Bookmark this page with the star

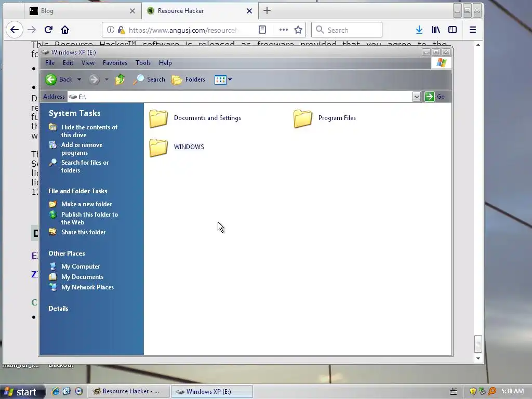pos(298,30)
